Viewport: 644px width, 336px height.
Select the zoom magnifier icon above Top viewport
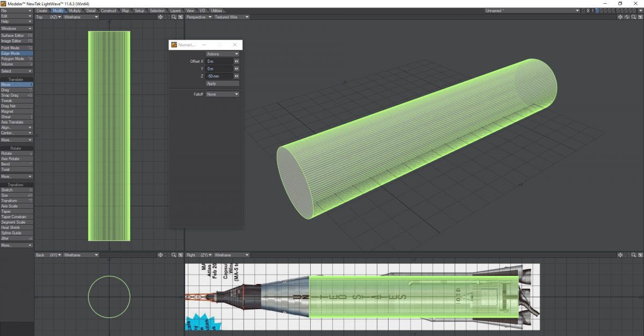[x=173, y=17]
